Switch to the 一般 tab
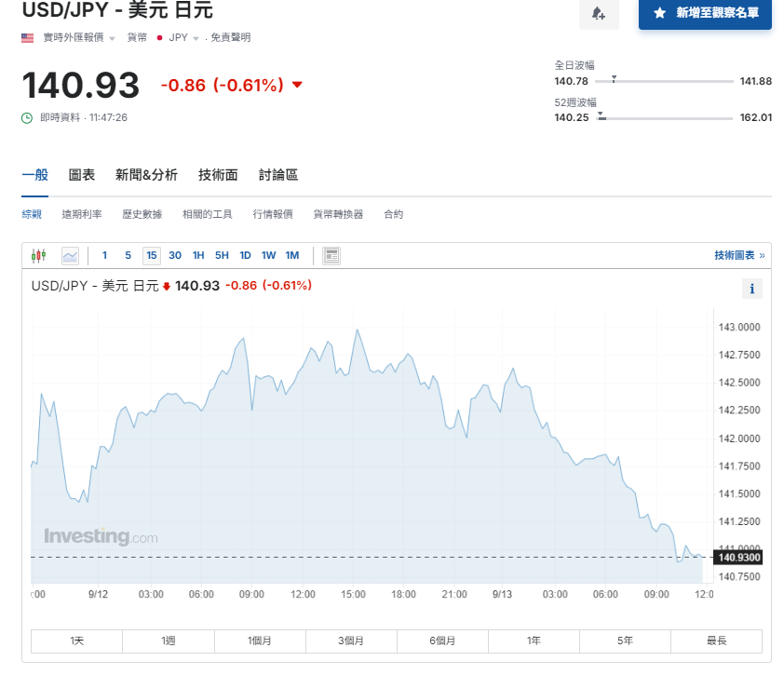The height and width of the screenshot is (688, 784). click(x=35, y=175)
